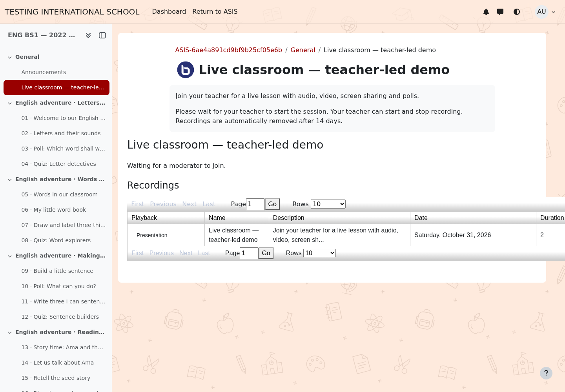Collapse the General section
This screenshot has width=565, height=392.
tap(10, 57)
